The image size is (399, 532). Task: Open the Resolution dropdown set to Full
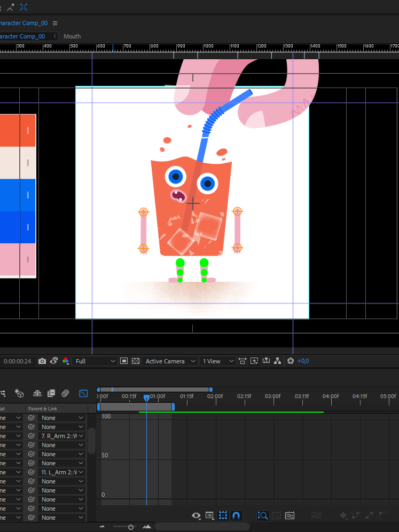pyautogui.click(x=96, y=361)
